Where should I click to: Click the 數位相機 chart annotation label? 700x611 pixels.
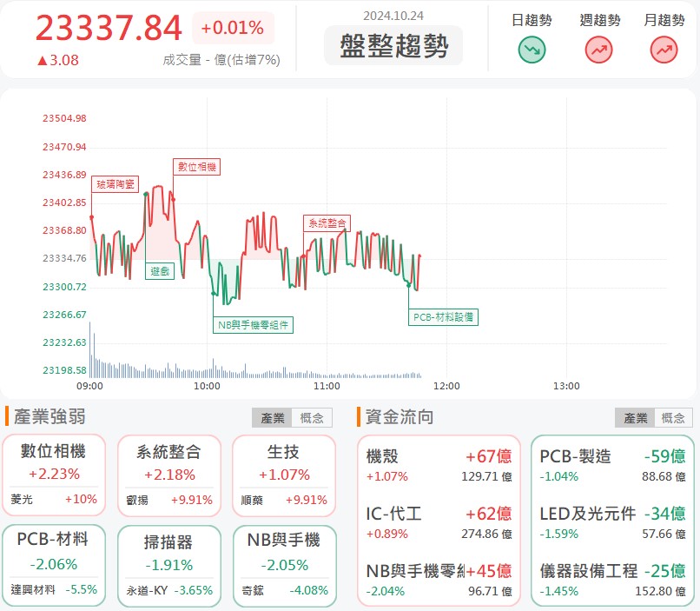[x=197, y=167]
